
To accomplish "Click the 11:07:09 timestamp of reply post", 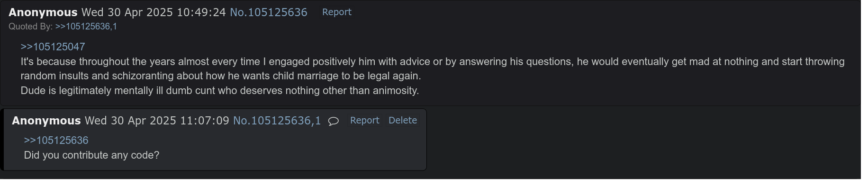I will 205,121.
